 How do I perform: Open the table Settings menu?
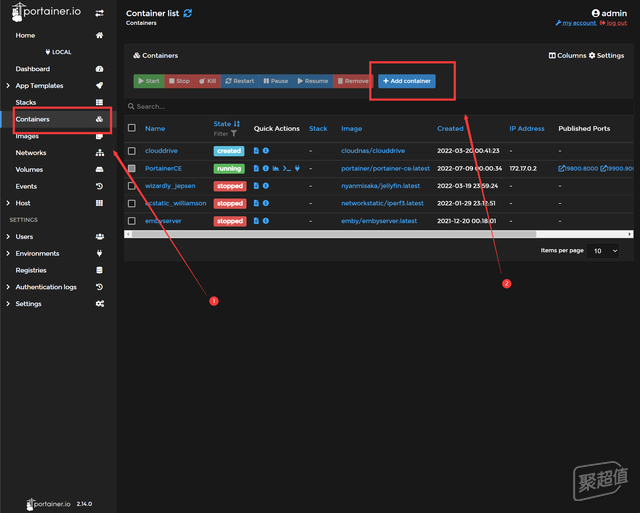[x=606, y=56]
